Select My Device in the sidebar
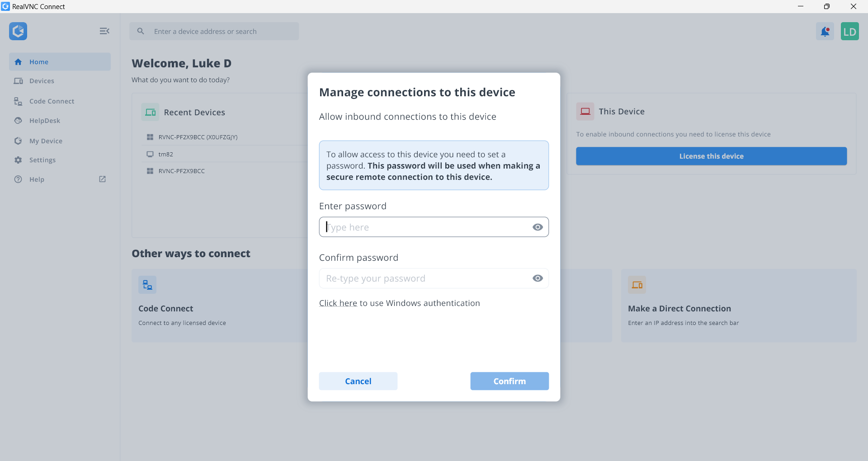The height and width of the screenshot is (461, 868). point(46,141)
